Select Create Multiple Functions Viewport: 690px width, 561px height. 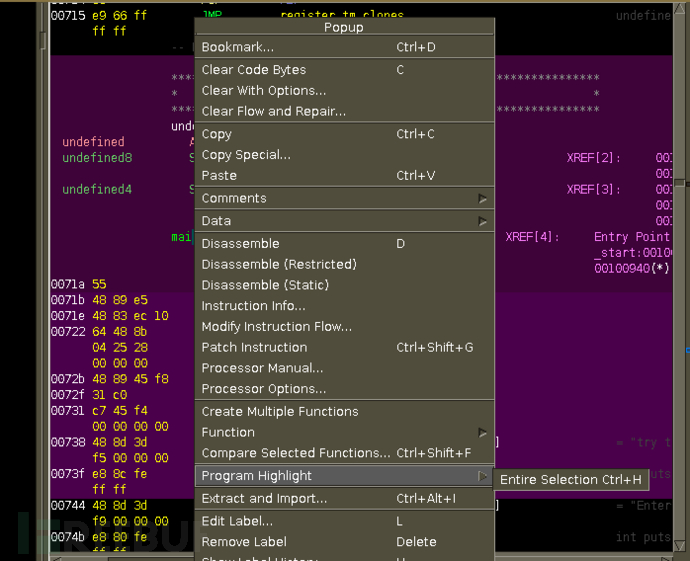click(x=279, y=411)
